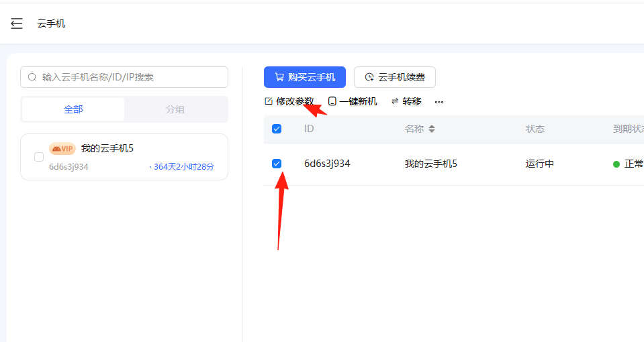Click the 6d6s3j934 ID in left card
This screenshot has height=342, width=644.
[68, 167]
